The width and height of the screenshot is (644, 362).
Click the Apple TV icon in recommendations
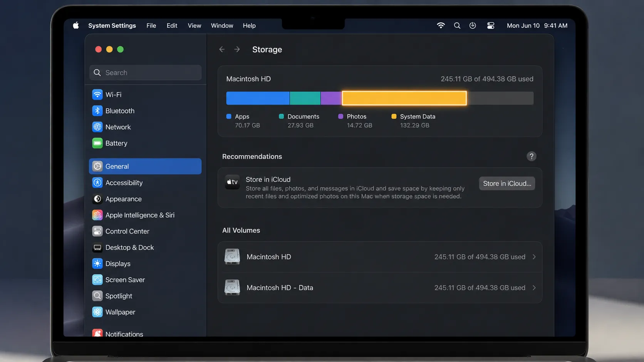pyautogui.click(x=232, y=182)
